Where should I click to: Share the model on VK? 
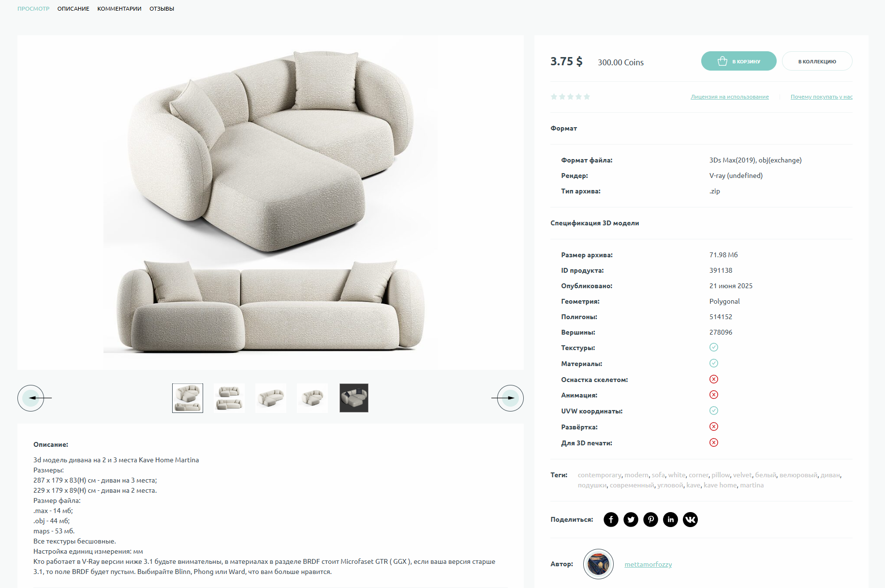coord(690,519)
